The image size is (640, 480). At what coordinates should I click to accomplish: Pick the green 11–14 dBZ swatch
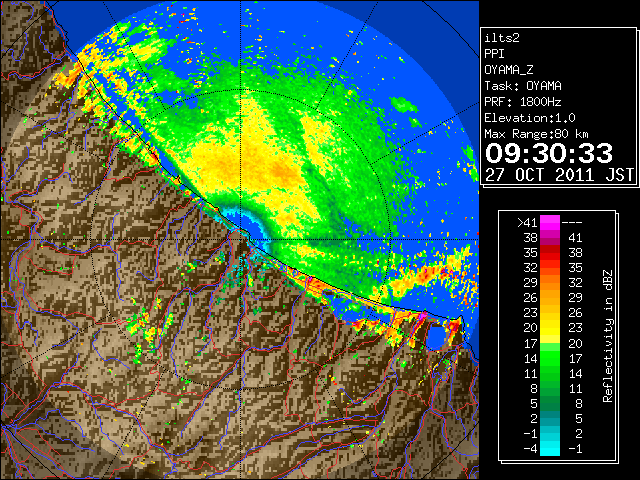(550, 373)
